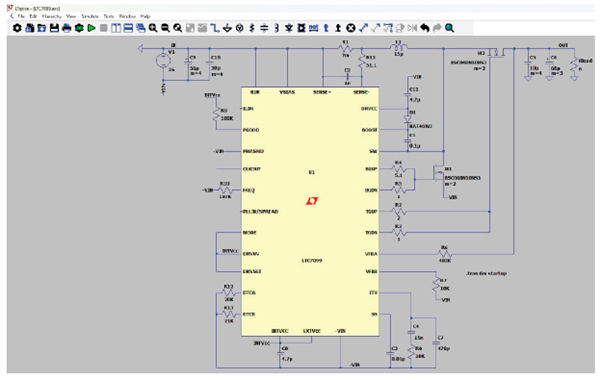The image size is (602, 380).
Task: Select the Wire drawing tool
Action: tap(215, 28)
